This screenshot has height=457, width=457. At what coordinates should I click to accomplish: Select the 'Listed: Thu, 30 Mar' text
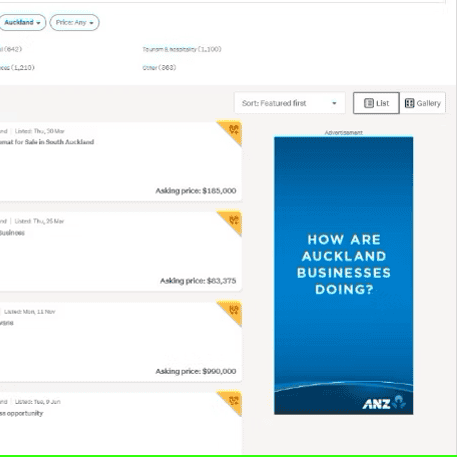click(39, 131)
